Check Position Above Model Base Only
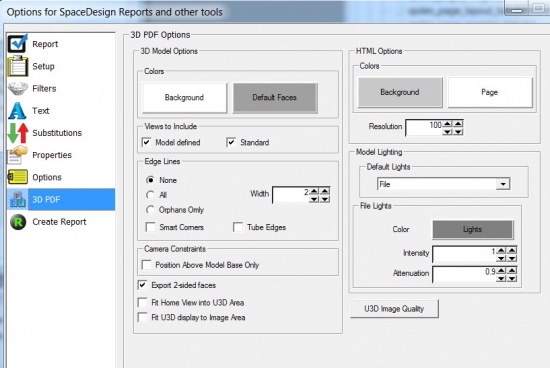The width and height of the screenshot is (550, 368). pos(146,265)
